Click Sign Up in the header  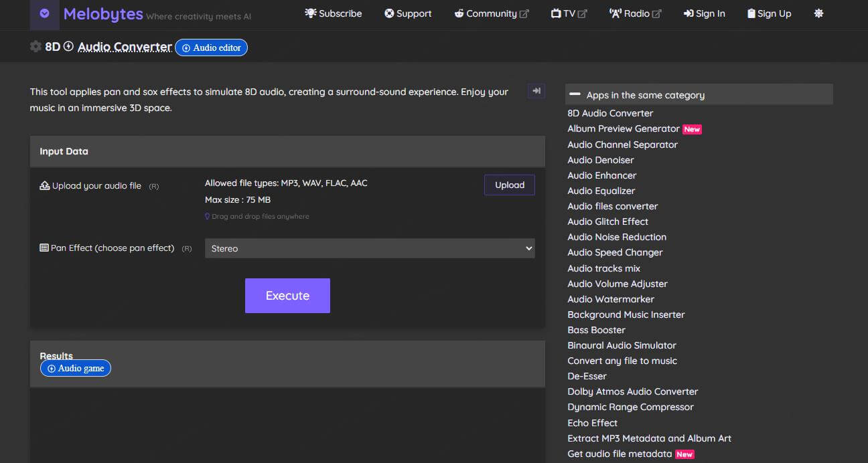(x=769, y=13)
